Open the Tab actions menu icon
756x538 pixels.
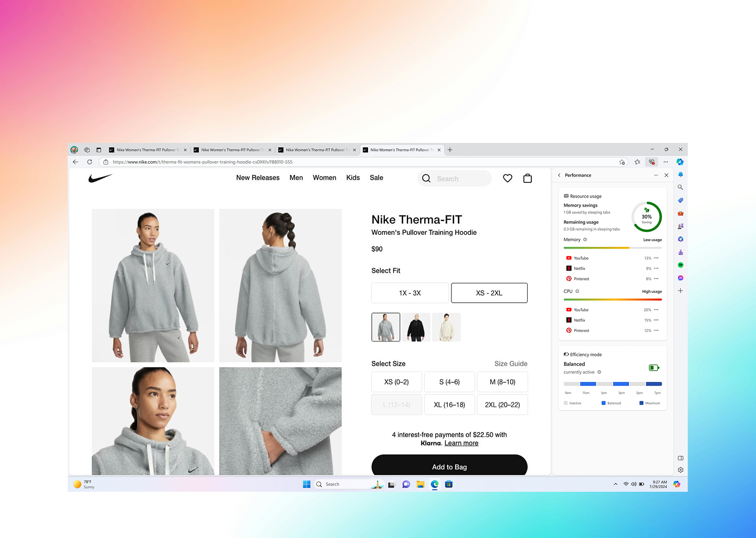click(99, 150)
